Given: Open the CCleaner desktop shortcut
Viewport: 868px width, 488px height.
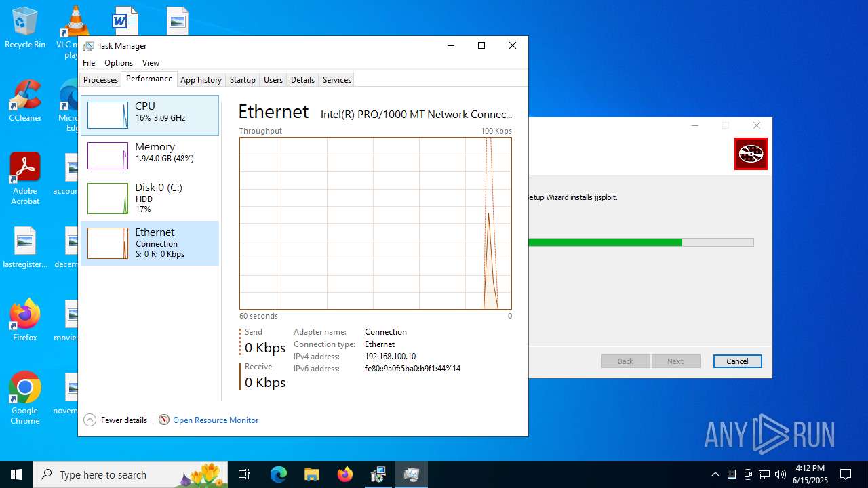Looking at the screenshot, I should [25, 101].
